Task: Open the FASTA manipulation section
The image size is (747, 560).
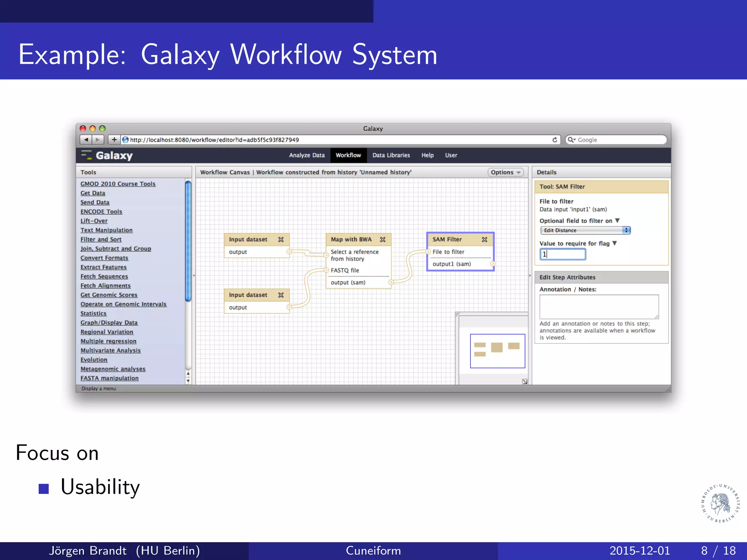Action: click(109, 378)
